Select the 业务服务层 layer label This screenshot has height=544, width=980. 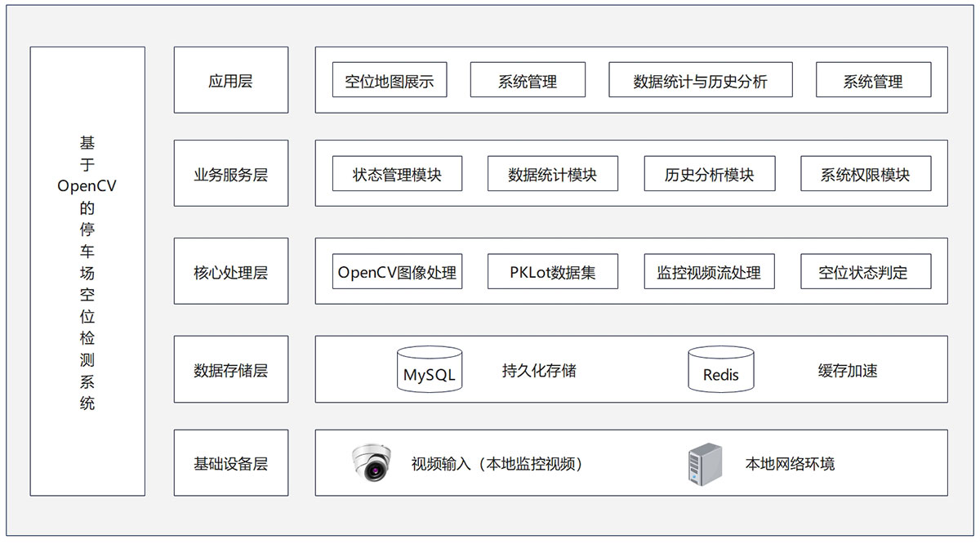[x=230, y=173]
